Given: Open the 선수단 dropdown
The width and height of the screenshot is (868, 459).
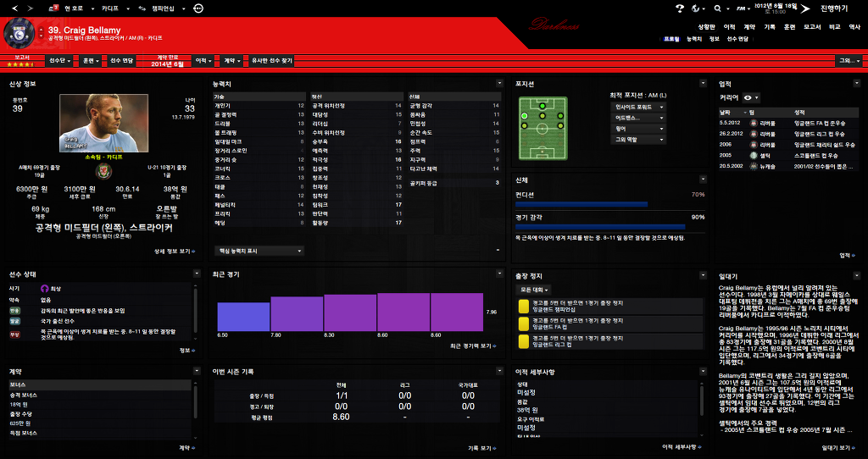Looking at the screenshot, I should [x=60, y=61].
